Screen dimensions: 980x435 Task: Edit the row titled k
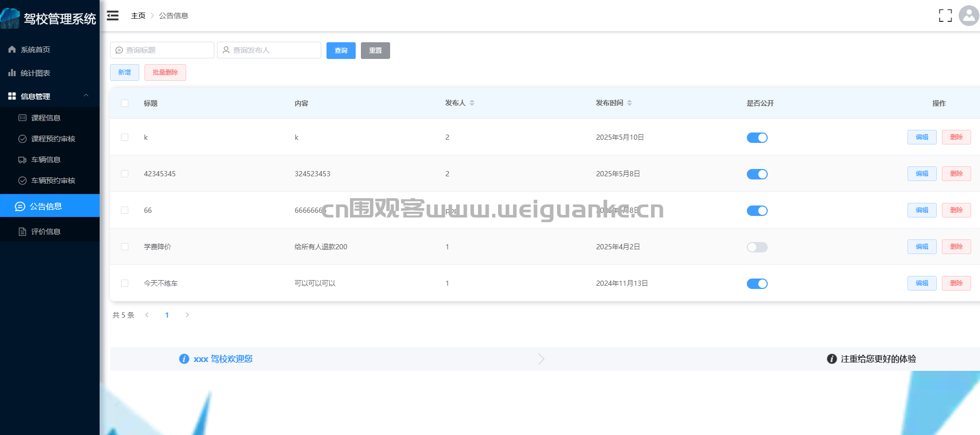tap(922, 137)
